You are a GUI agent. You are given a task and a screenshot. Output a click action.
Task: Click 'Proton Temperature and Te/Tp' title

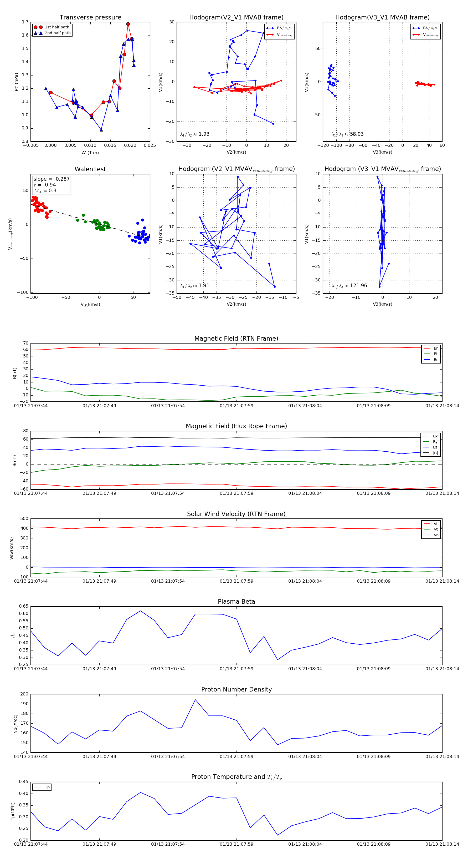pyautogui.click(x=236, y=777)
